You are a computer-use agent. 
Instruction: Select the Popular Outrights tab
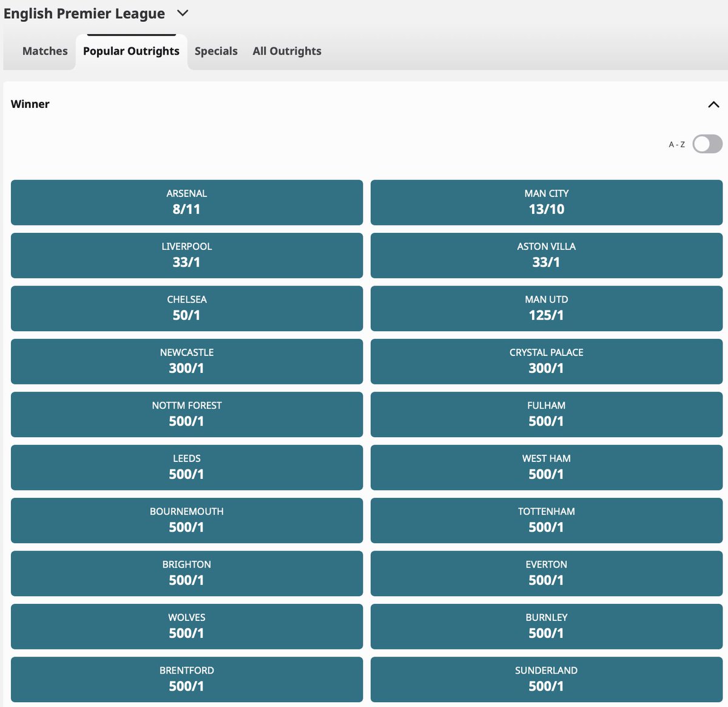[x=131, y=51]
